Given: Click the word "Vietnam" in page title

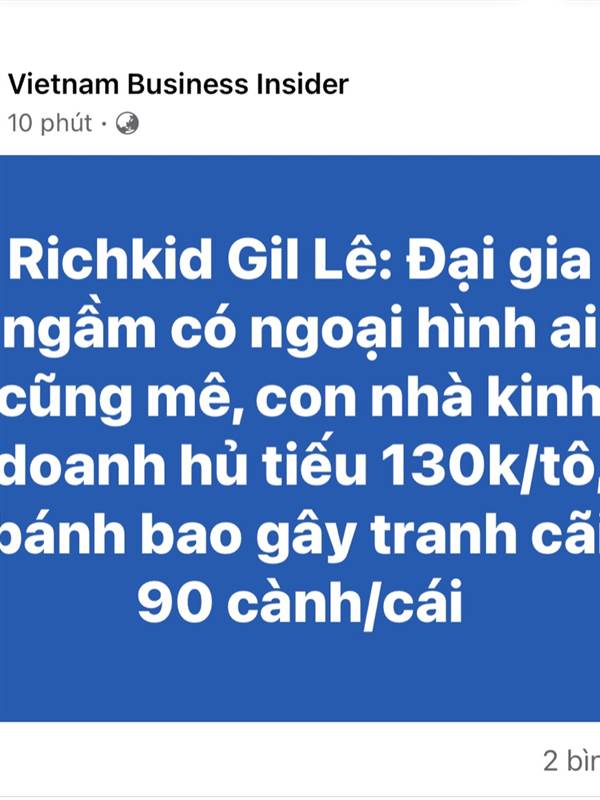Looking at the screenshot, I should click(x=63, y=84).
